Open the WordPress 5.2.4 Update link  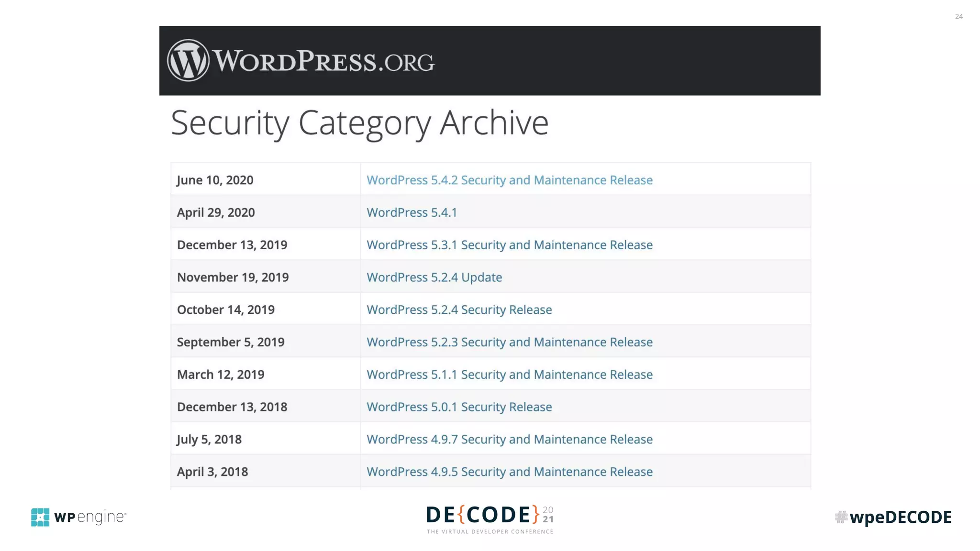(434, 277)
